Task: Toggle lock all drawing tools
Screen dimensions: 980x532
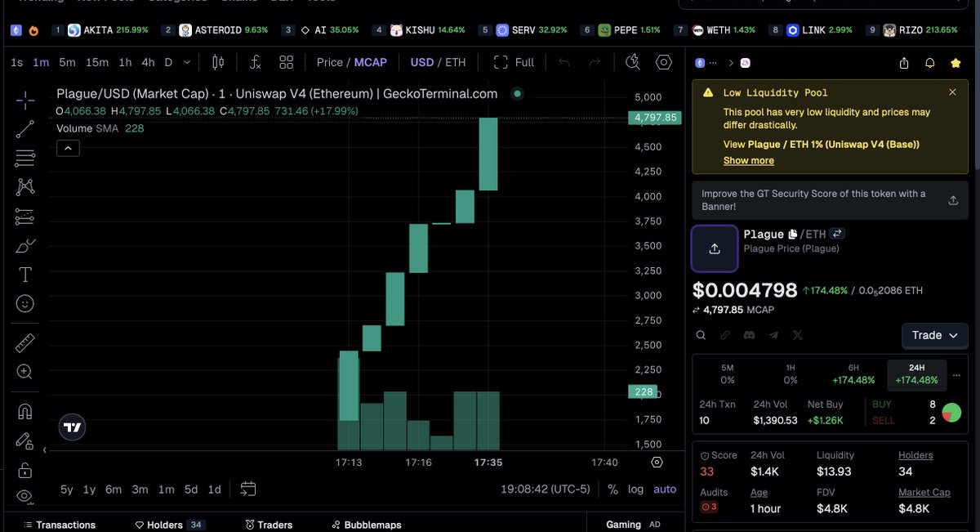Action: coord(25,470)
